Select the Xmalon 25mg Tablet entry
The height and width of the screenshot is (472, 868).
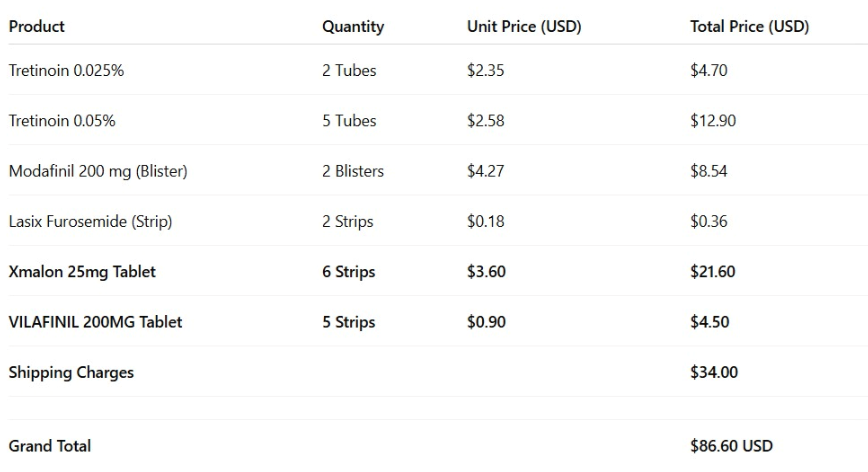click(82, 272)
